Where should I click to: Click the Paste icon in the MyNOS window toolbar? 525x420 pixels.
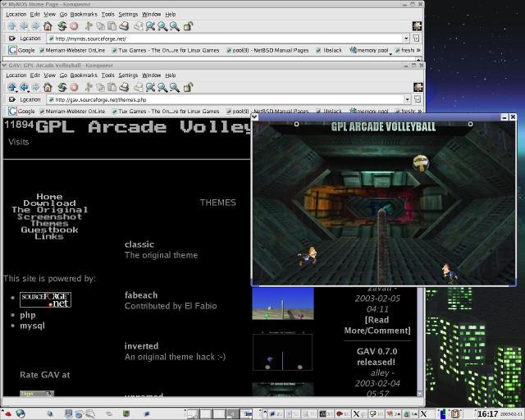(x=112, y=26)
